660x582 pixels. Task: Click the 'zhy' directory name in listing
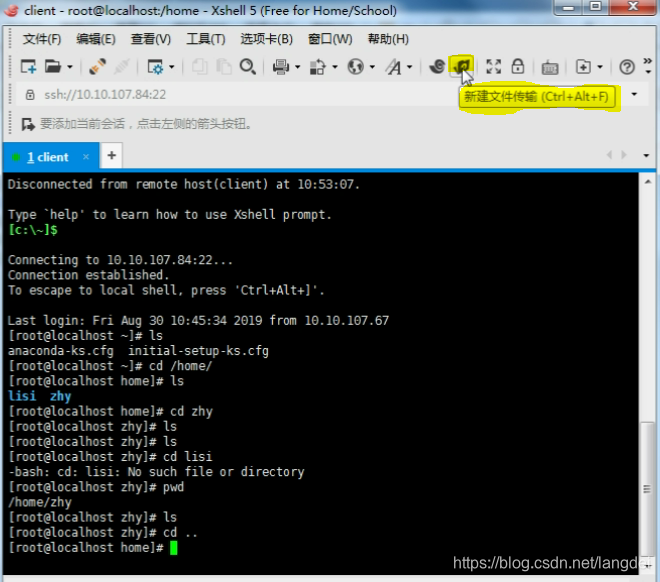(x=61, y=396)
